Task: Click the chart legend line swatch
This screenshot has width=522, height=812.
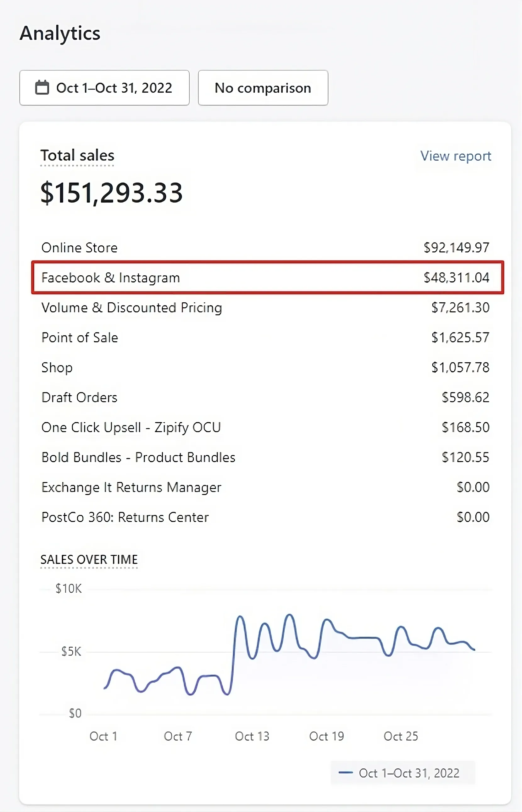Action: (346, 772)
